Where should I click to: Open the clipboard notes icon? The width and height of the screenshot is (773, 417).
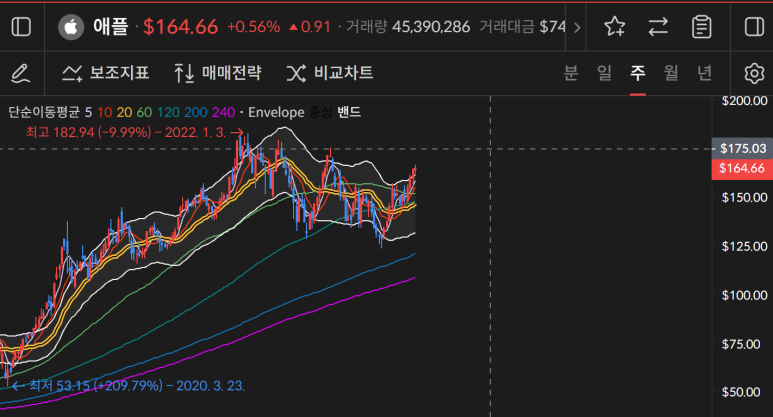tap(702, 27)
